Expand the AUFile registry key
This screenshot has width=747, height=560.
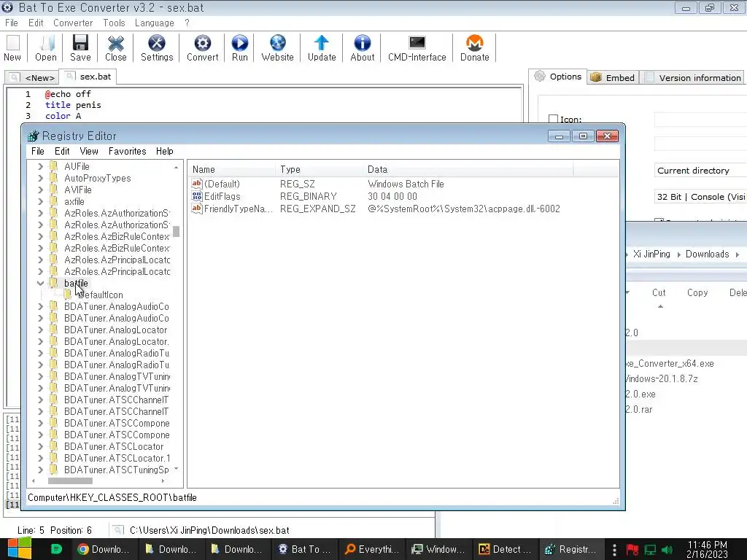[x=41, y=167]
